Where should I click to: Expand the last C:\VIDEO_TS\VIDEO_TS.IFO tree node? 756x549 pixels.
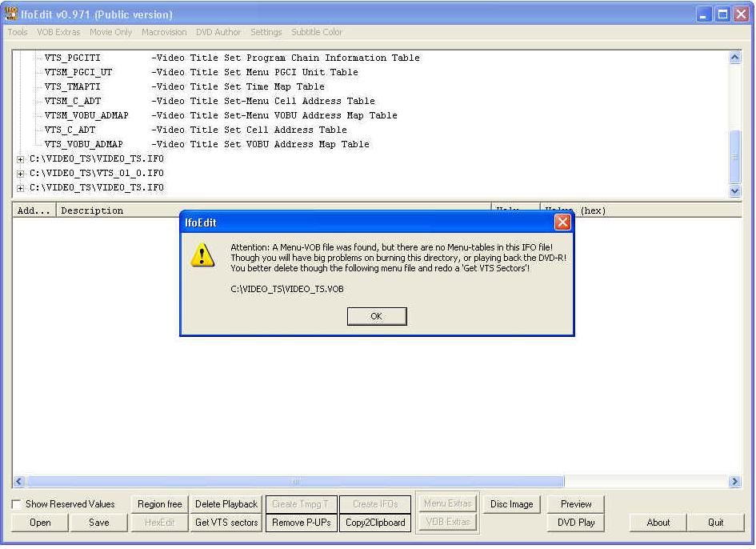20,188
